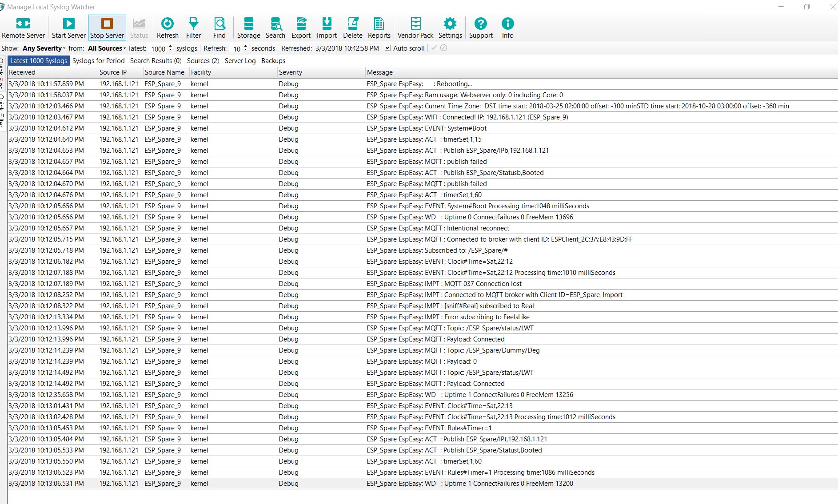Stop the syslog server

[x=107, y=28]
